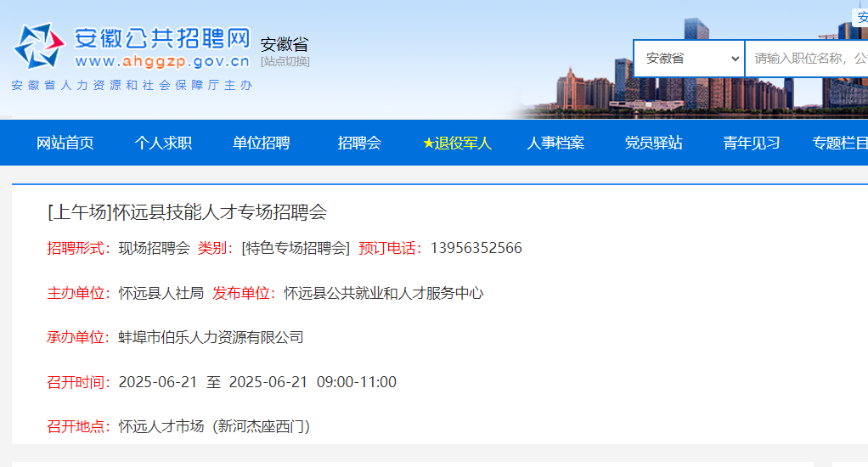Go to 网站首页 in navigation bar
The width and height of the screenshot is (868, 467).
point(65,143)
